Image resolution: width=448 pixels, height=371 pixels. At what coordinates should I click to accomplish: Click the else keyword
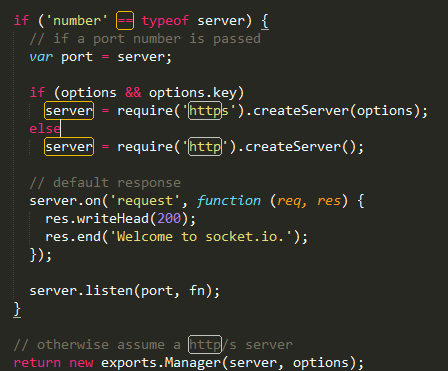coord(45,129)
